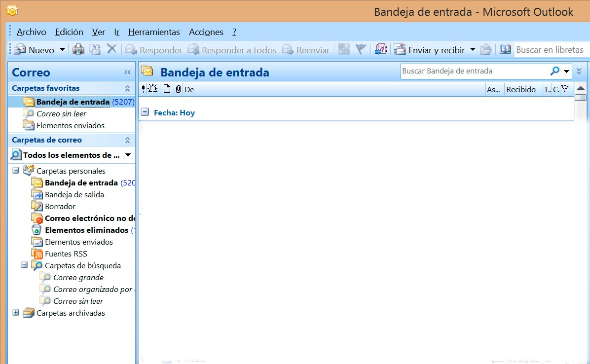Click the Categorize colored squares icon
The height and width of the screenshot is (364, 590).
coord(344,49)
